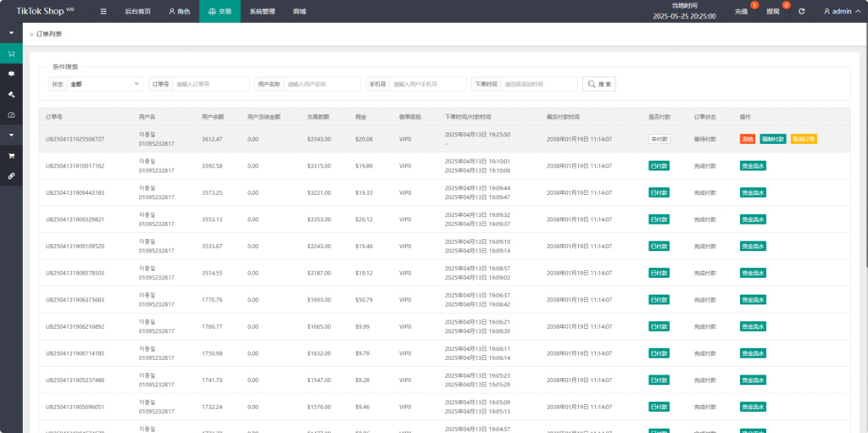Click the 佣金 column header
Screen dimensions: 868x433
(x=361, y=117)
